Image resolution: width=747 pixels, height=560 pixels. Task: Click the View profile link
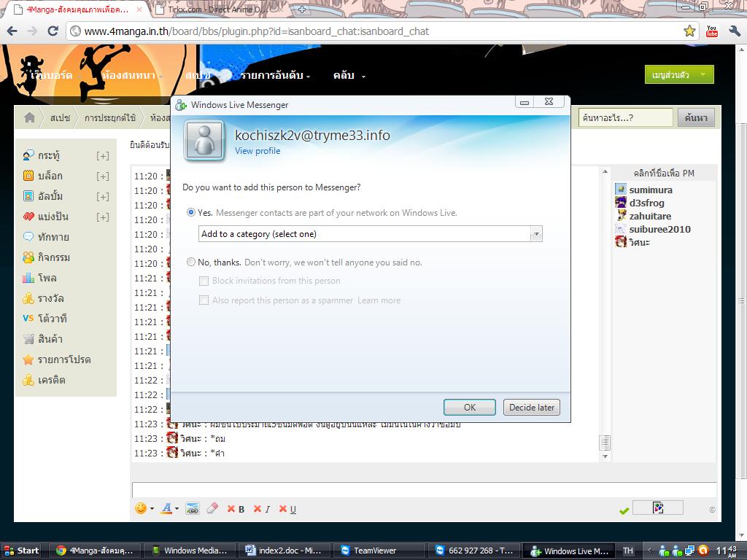258,151
